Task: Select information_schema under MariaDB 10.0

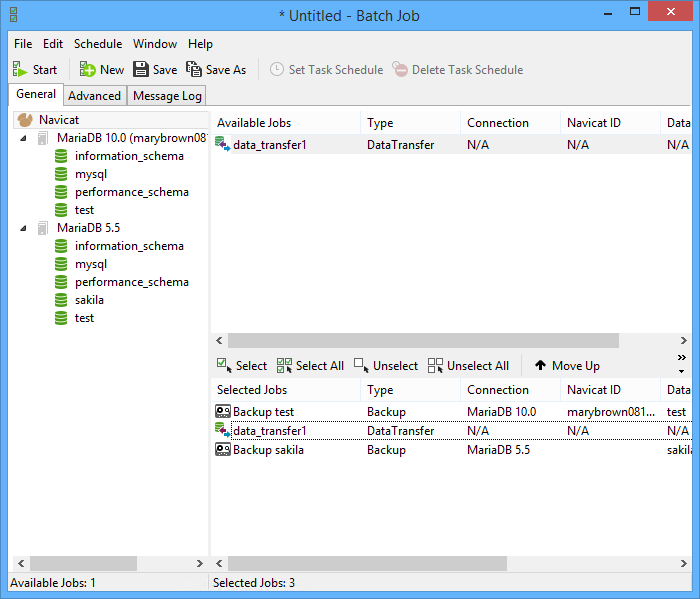Action: coord(129,156)
